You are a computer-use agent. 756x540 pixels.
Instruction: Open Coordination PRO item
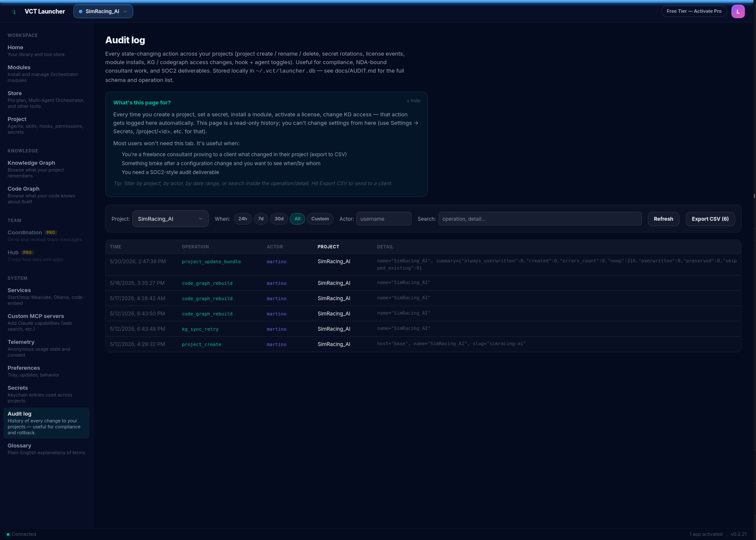coord(46,236)
